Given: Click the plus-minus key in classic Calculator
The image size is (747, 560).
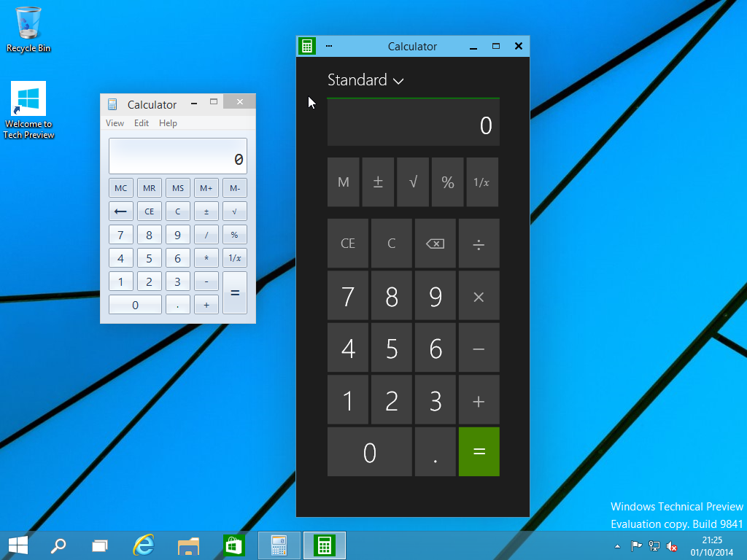Looking at the screenshot, I should pos(206,211).
